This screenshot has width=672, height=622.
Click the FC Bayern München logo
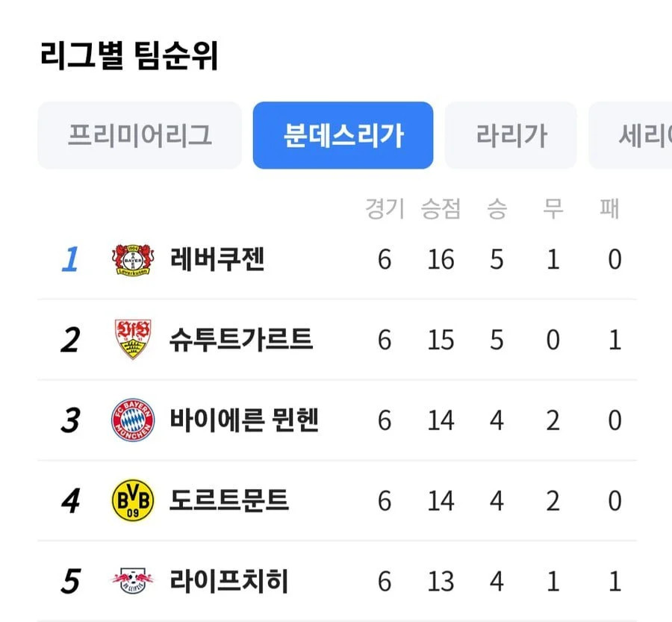pos(133,420)
